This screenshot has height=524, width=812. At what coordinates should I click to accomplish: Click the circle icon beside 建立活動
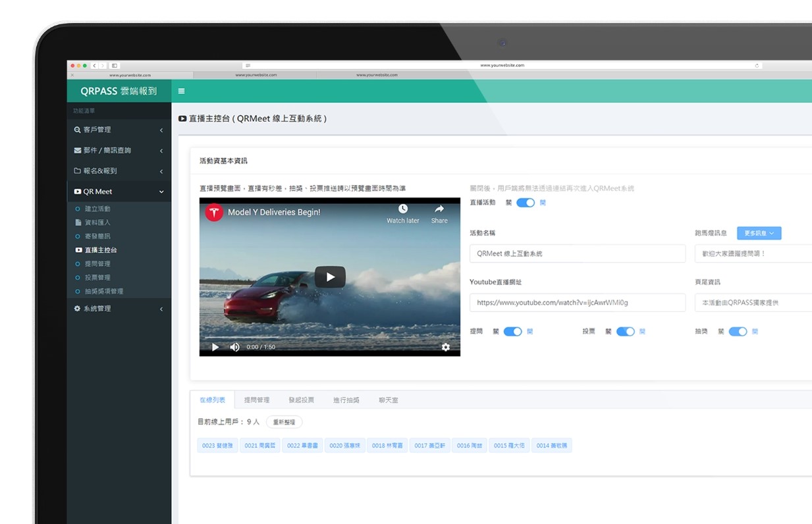pos(78,209)
